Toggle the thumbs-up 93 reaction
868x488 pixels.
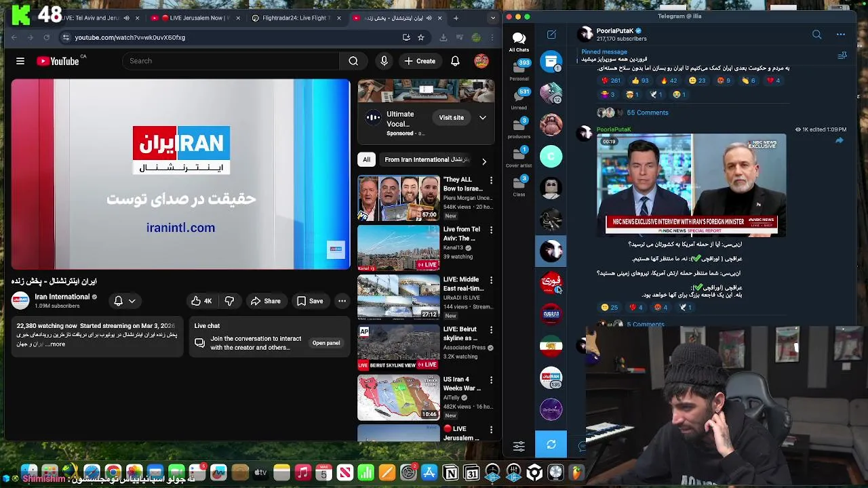[x=639, y=81]
